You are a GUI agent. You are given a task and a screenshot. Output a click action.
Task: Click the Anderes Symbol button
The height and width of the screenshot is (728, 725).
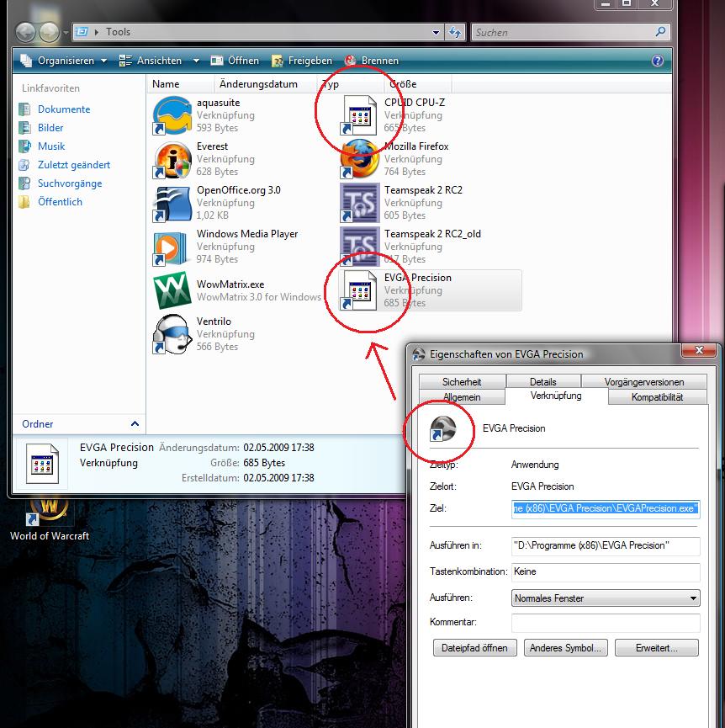[x=565, y=648]
